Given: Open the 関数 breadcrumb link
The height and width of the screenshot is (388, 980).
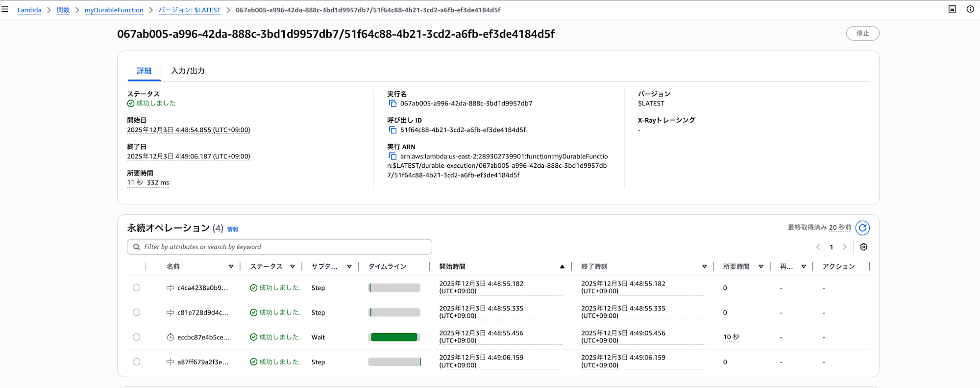Looking at the screenshot, I should tap(63, 10).
